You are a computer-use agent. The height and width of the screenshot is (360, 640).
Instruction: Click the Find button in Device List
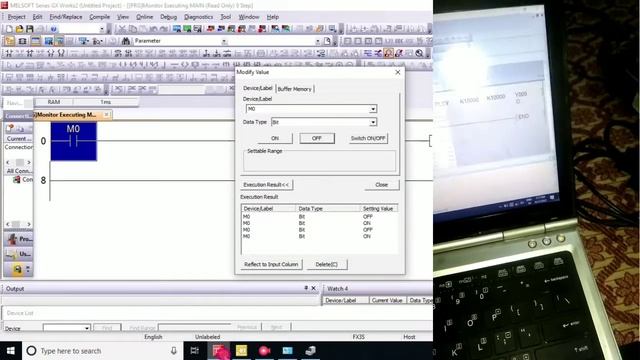107,327
